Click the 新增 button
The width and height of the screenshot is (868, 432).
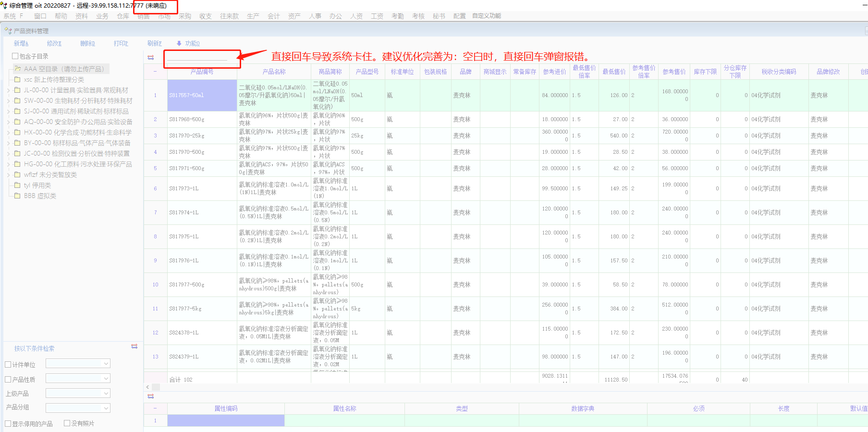point(21,44)
